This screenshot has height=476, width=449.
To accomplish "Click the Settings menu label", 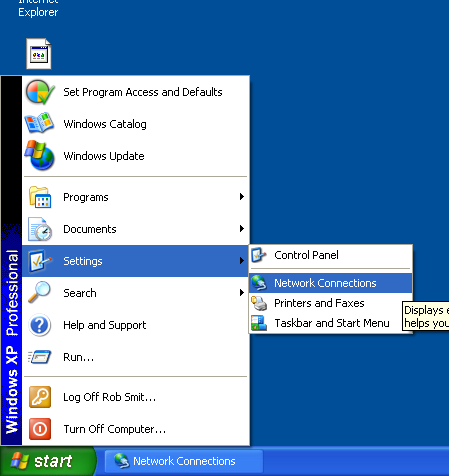I will point(83,261).
